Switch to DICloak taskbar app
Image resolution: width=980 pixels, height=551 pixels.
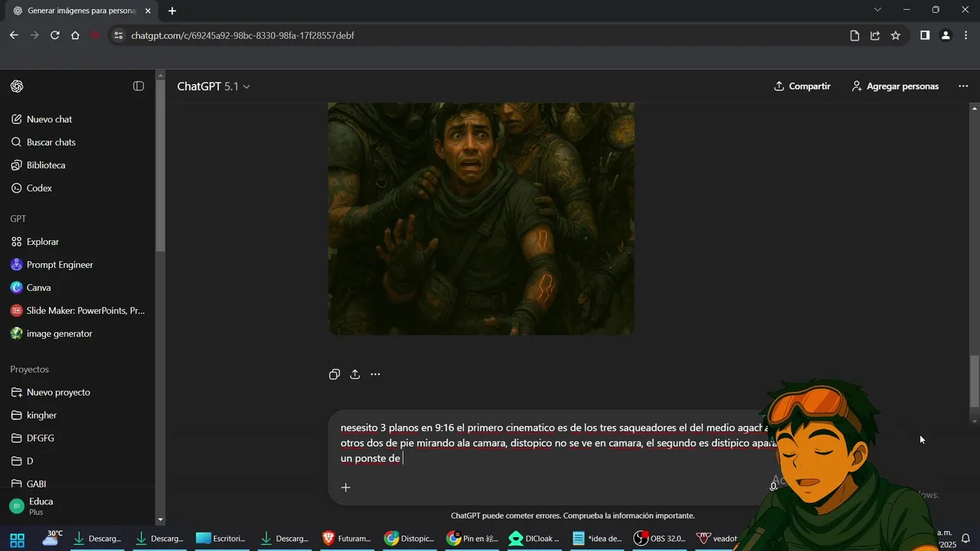tap(535, 539)
